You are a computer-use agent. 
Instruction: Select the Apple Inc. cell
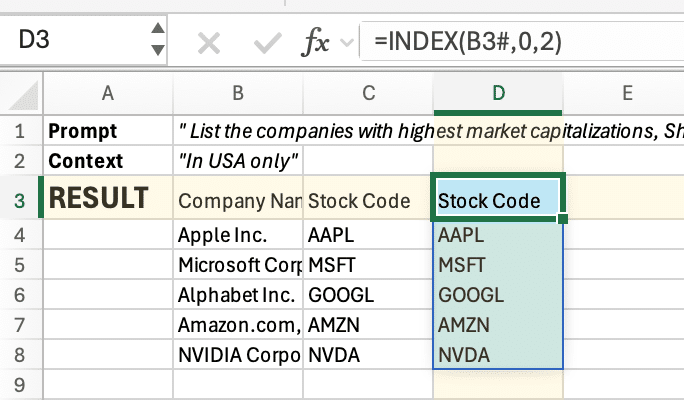pos(237,236)
